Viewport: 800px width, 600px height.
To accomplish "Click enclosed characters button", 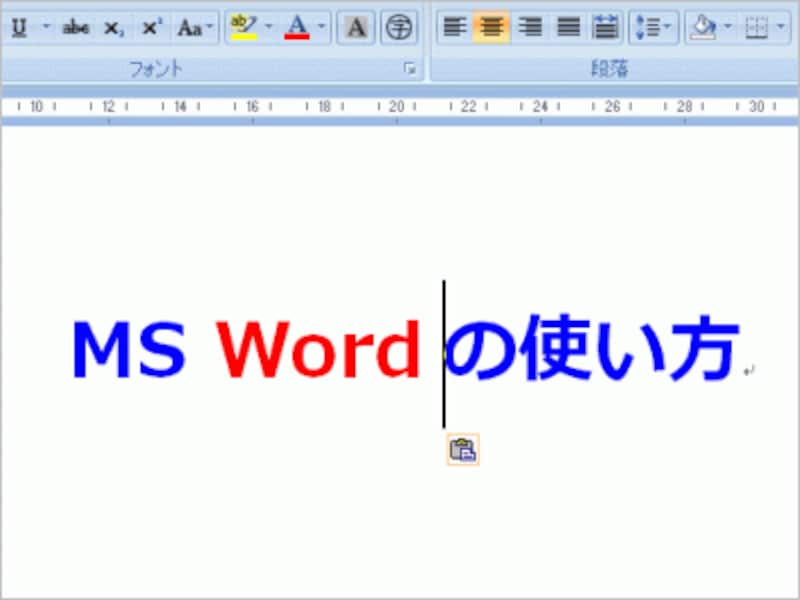I will [398, 27].
